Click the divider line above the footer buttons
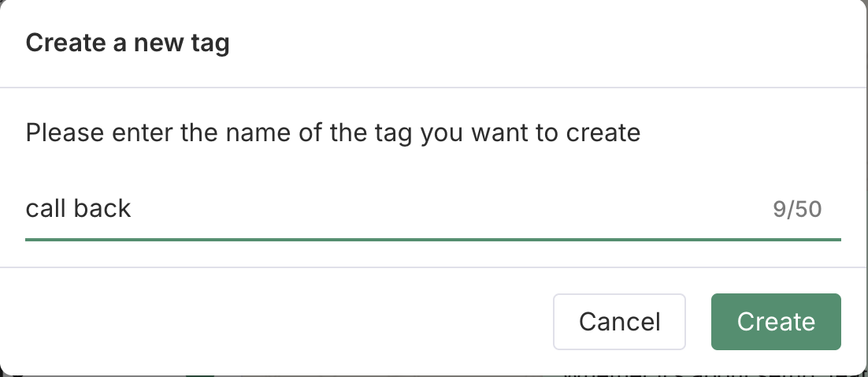 433,267
